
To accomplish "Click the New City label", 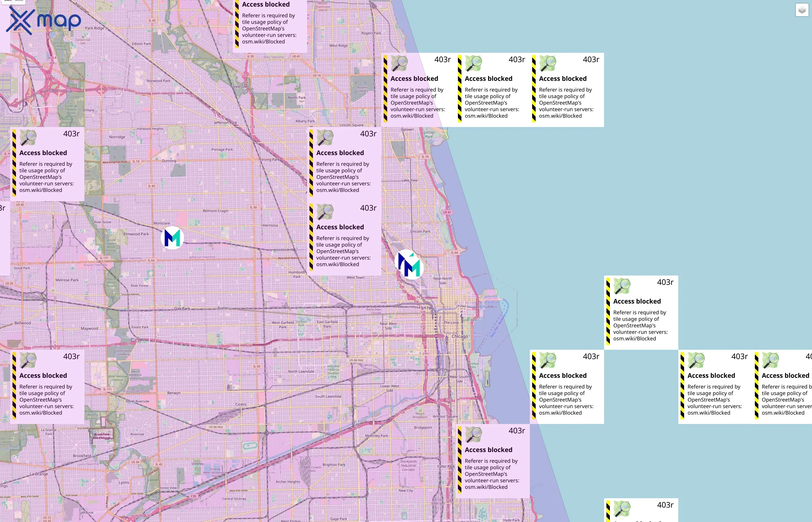I will [406, 490].
